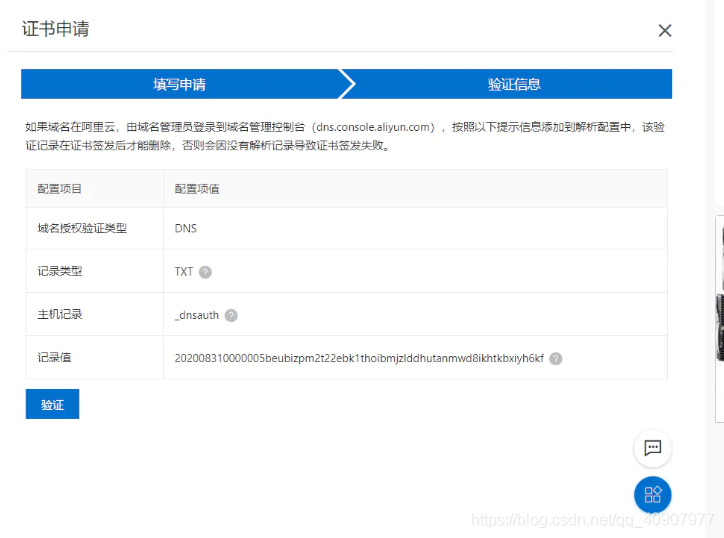Switch to the 填写申请 step
724x538 pixels.
point(180,84)
